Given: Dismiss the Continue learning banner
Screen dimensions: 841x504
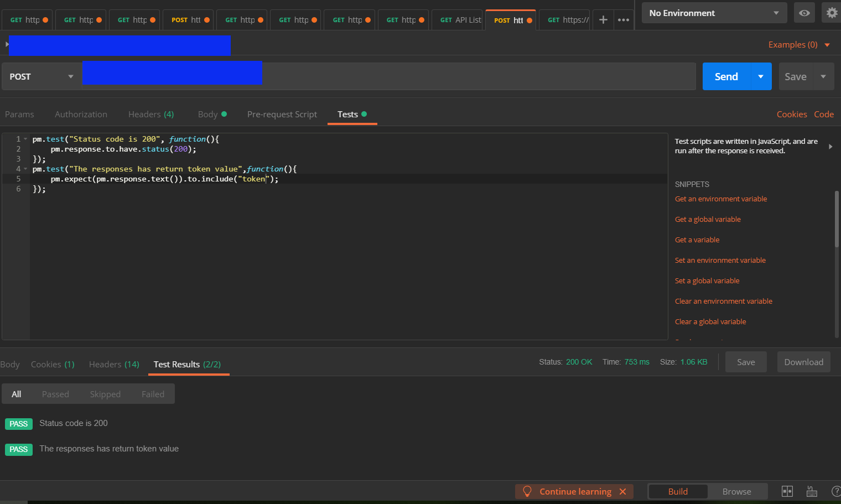Looking at the screenshot, I should [623, 491].
